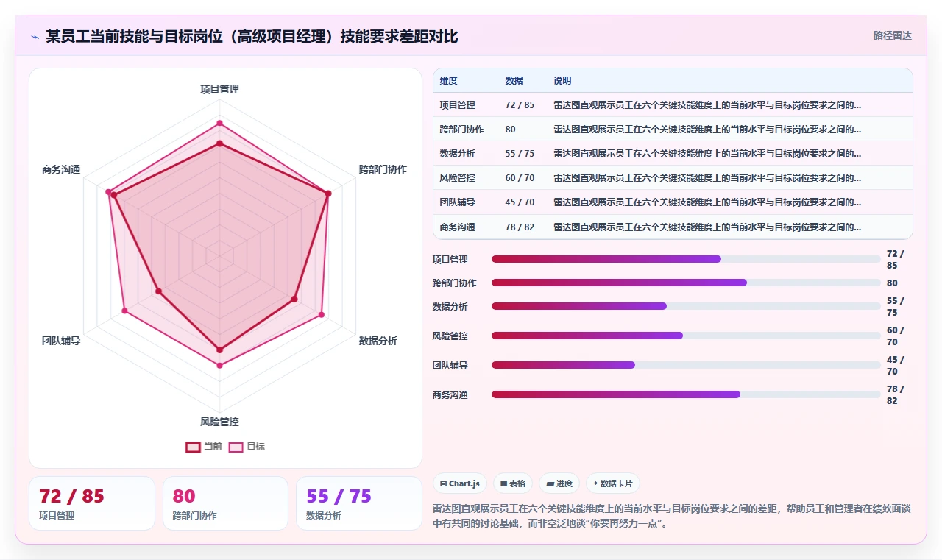942x560 pixels.
Task: Toggle the 当前 legend series
Action: click(204, 447)
